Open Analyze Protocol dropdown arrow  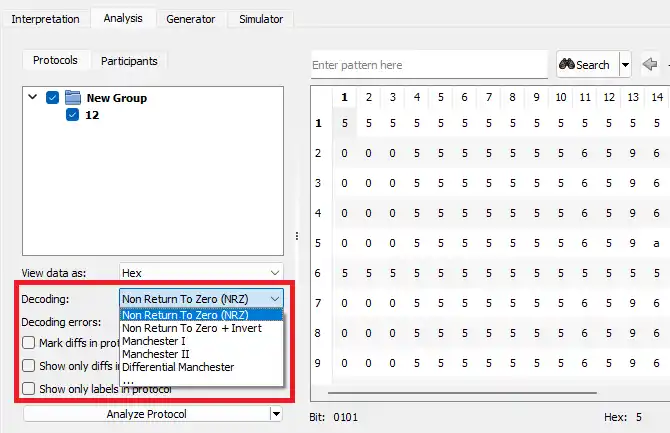276,414
